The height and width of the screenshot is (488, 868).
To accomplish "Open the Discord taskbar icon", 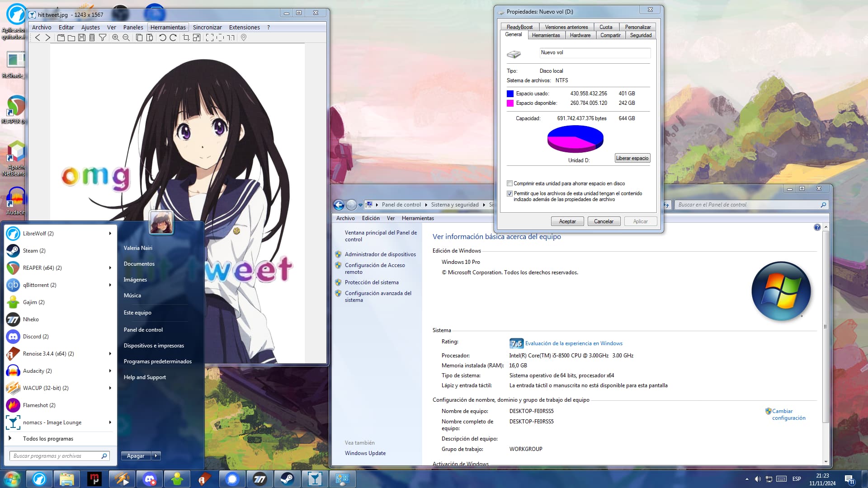I will 150,479.
